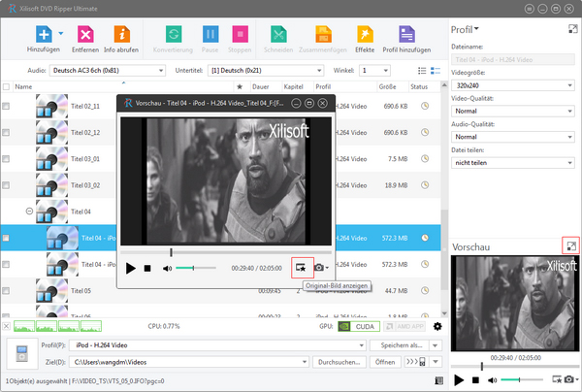Open the Video-Qualität dropdown
The width and height of the screenshot is (582, 392).
click(513, 111)
